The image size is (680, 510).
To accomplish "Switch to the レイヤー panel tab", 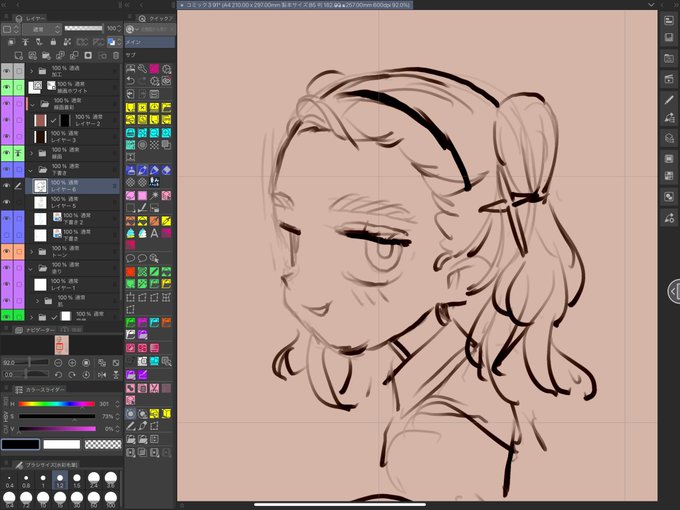I will [30, 18].
